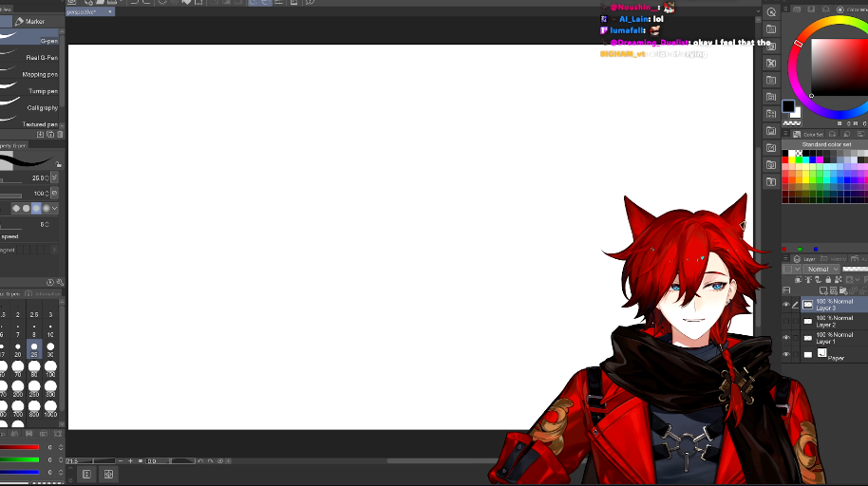Hide Layer 3 via its eye icon
This screenshot has width=868, height=486.
click(x=786, y=305)
